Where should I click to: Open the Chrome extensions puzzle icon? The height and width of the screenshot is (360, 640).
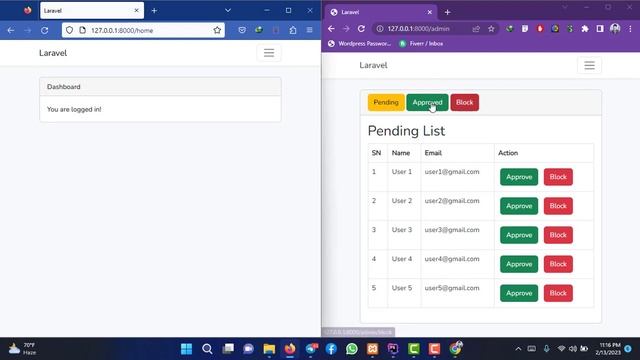tap(585, 29)
